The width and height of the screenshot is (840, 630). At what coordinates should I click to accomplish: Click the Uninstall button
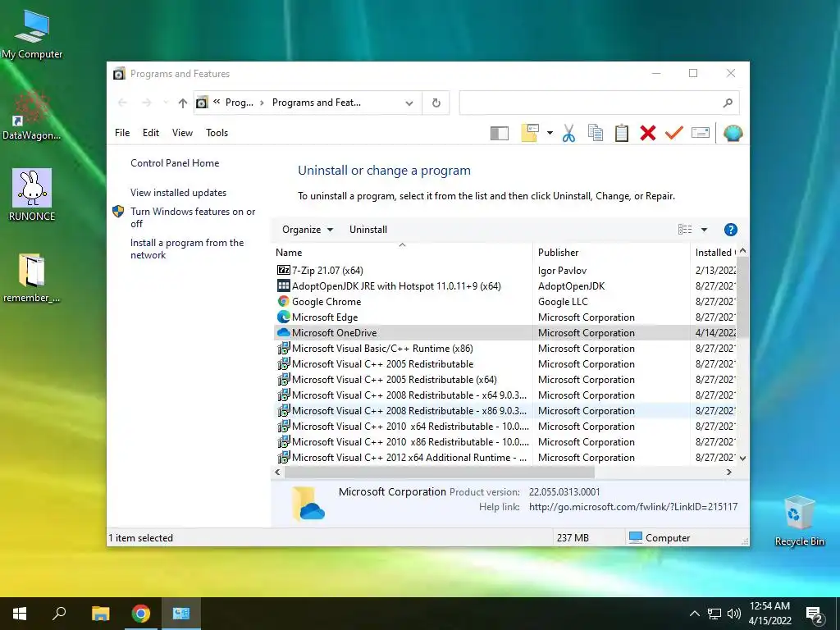pos(368,230)
